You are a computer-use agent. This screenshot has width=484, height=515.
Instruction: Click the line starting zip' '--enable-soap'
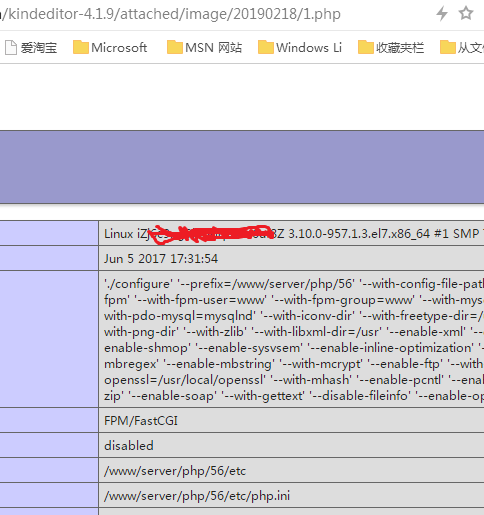click(x=294, y=396)
